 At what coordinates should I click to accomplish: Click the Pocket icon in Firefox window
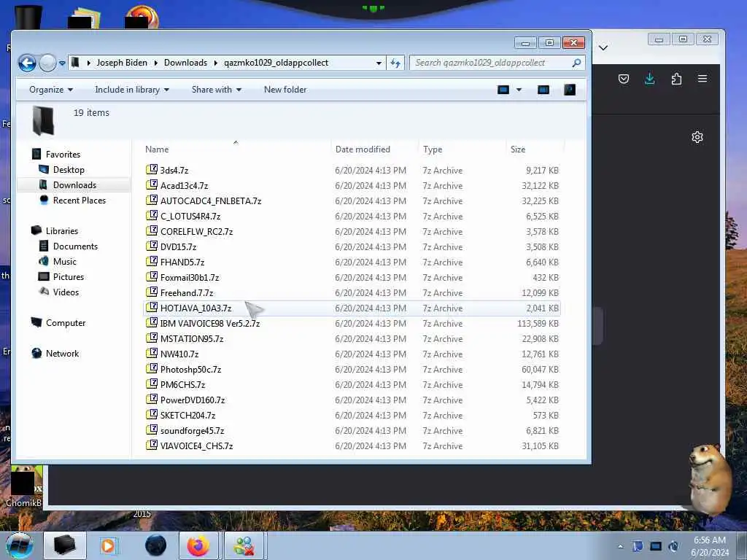(x=624, y=79)
